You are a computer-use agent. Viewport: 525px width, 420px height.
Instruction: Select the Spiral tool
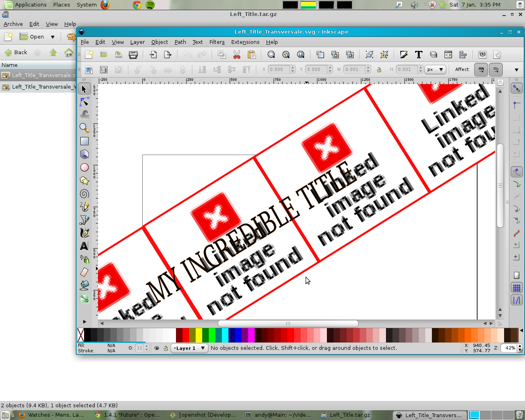click(84, 194)
